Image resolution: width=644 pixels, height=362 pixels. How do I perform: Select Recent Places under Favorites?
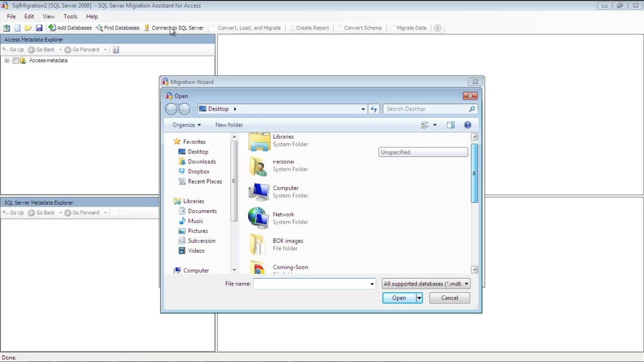200,182
